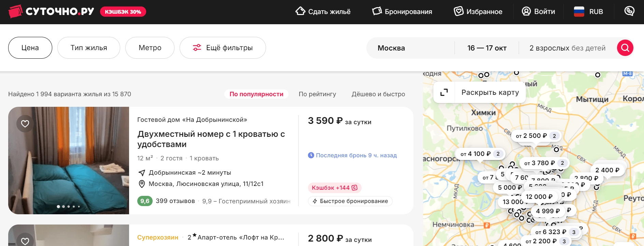Click the expand map arrows icon
Image resolution: width=644 pixels, height=246 pixels.
pos(444,92)
